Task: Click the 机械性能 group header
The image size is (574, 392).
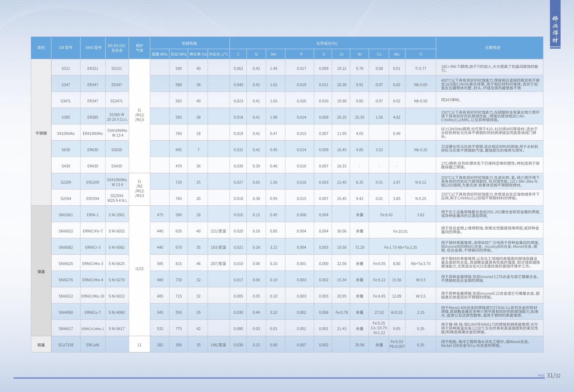Action: click(190, 43)
